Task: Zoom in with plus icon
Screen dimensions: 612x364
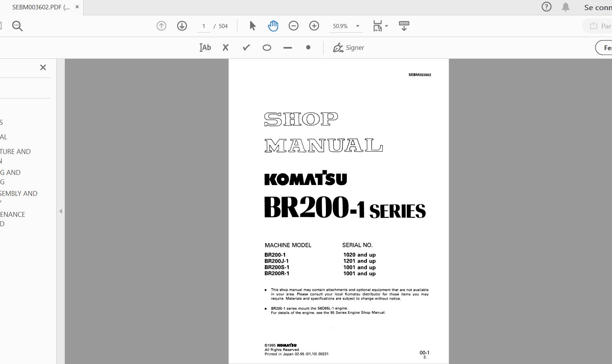Action: 314,26
